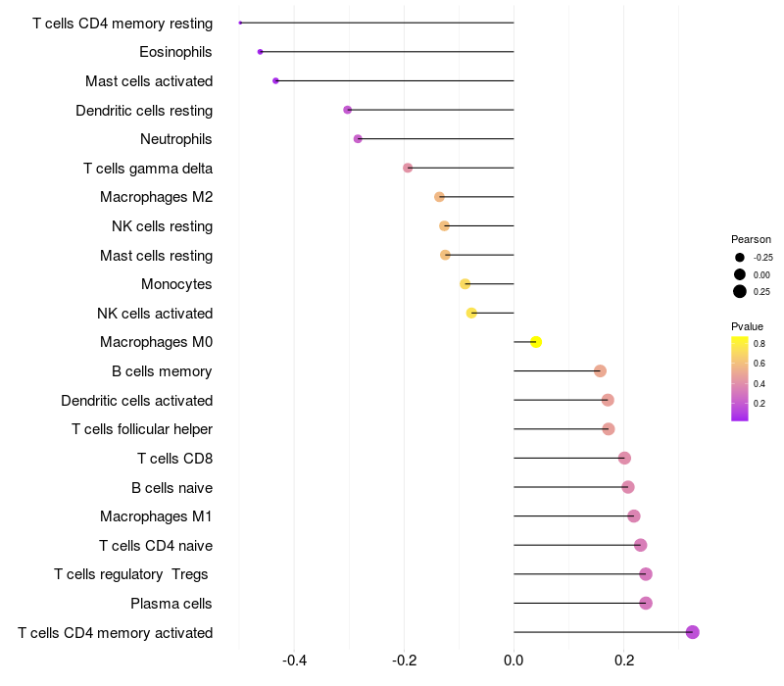
Task: Select the Eosinophils data point
Action: pyautogui.click(x=260, y=52)
